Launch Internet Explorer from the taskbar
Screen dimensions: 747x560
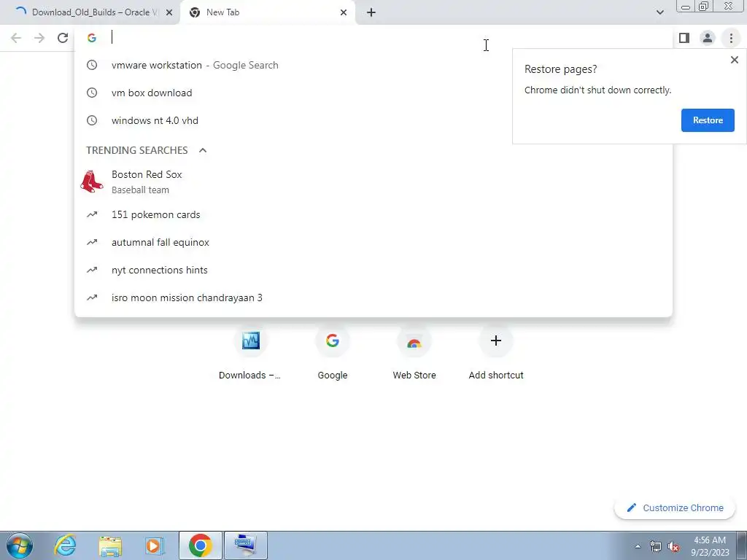(x=65, y=545)
